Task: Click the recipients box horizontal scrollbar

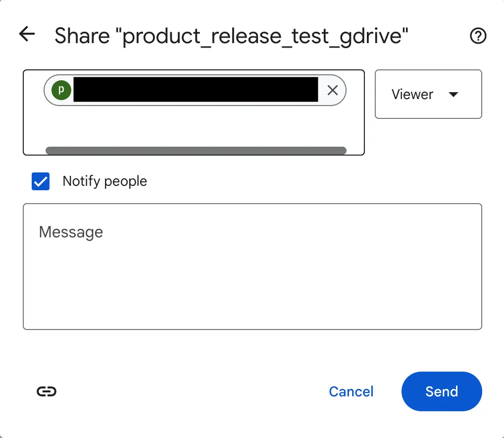Action: pyautogui.click(x=196, y=150)
